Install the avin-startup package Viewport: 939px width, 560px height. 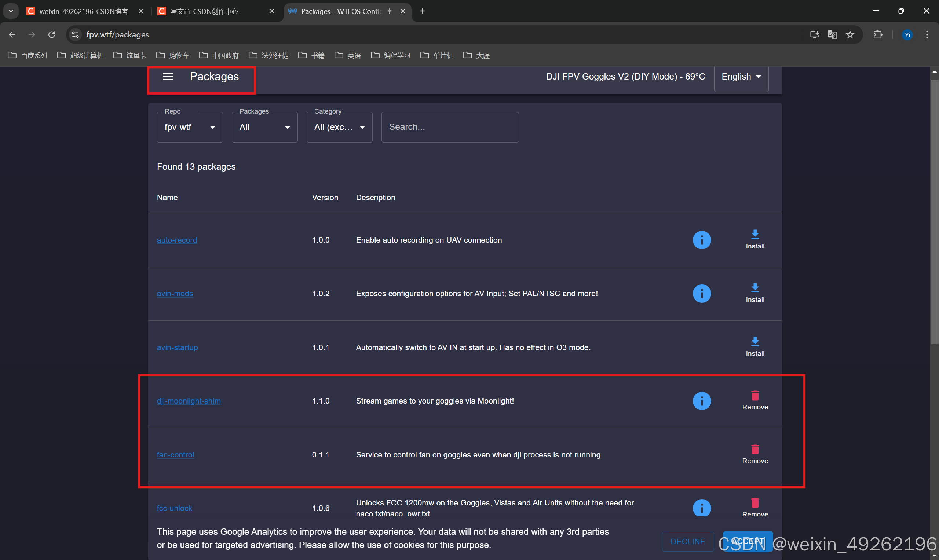coord(755,346)
